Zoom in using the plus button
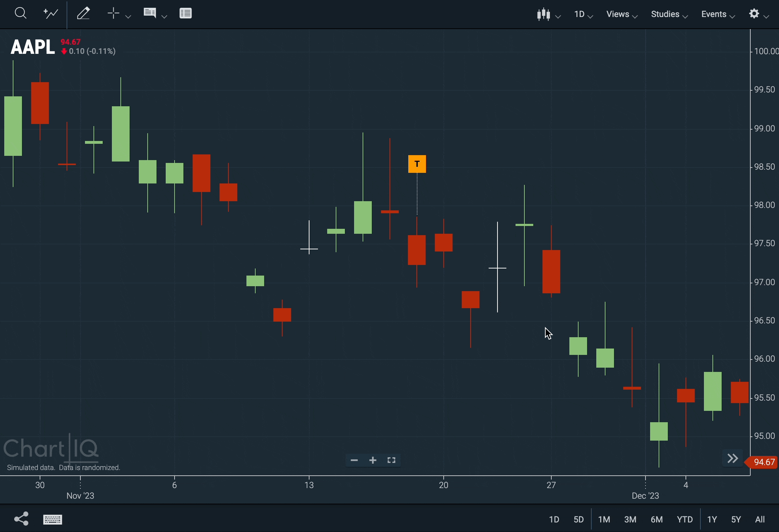This screenshot has height=532, width=779. point(373,460)
